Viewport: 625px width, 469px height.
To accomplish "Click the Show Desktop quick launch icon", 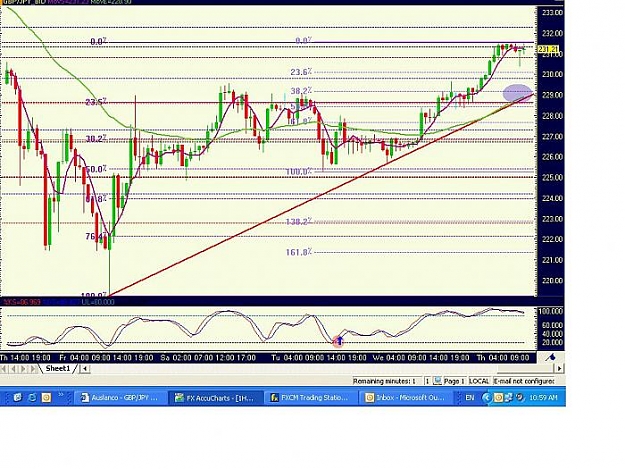I will click(x=18, y=397).
